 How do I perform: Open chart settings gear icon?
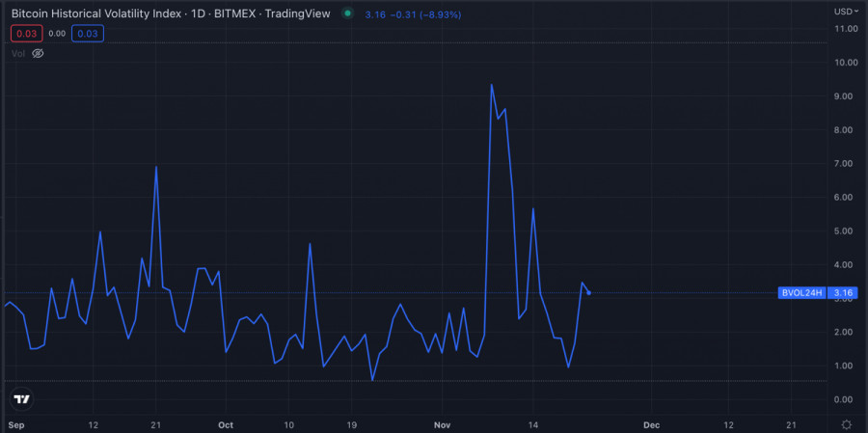click(846, 424)
